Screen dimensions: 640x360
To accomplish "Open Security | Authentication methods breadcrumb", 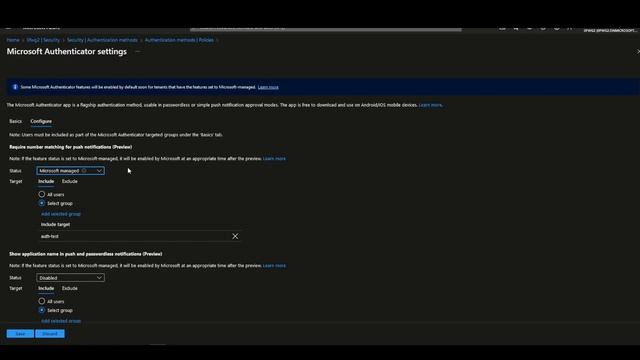I will (102, 40).
